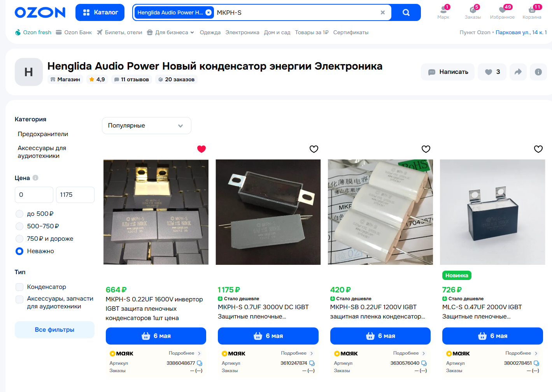This screenshot has height=392, width=552.
Task: Open Билеты, отели
Action: point(119,32)
